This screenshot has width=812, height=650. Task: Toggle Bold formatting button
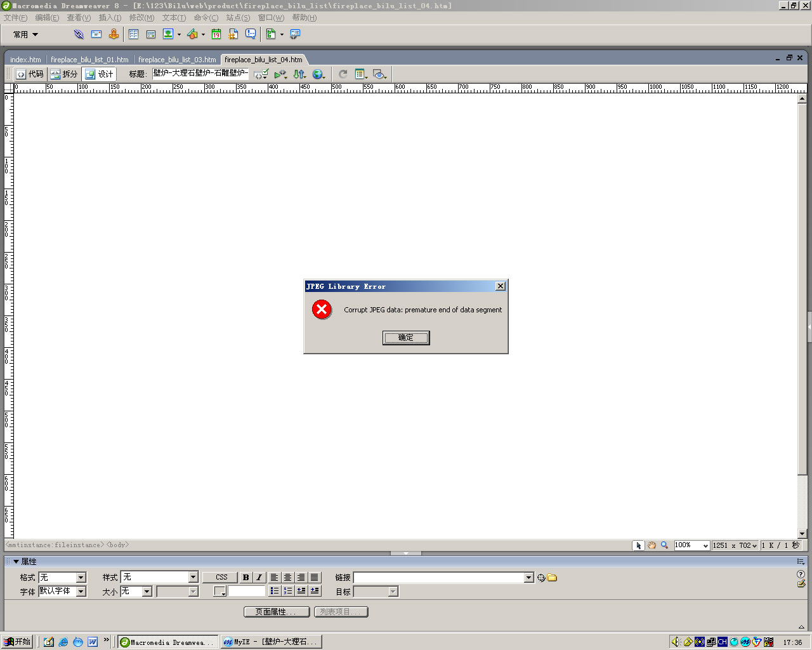pyautogui.click(x=246, y=577)
